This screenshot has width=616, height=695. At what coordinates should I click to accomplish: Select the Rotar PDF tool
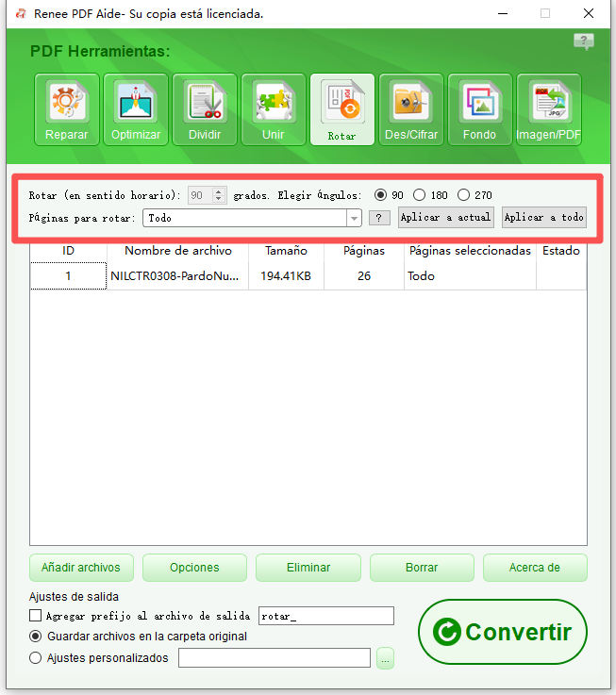342,109
